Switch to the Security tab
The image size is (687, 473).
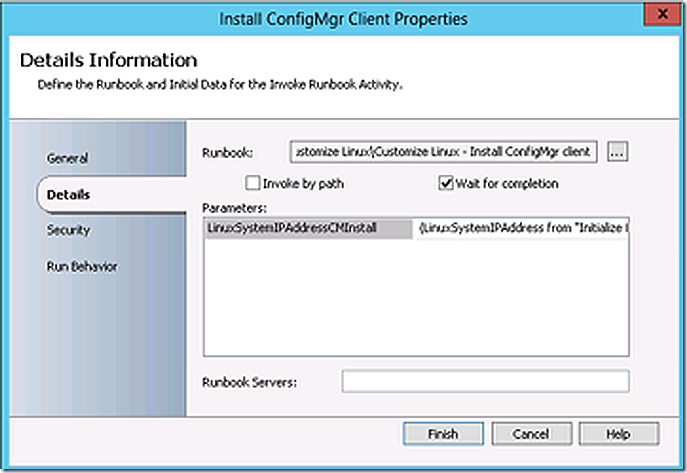pos(68,230)
